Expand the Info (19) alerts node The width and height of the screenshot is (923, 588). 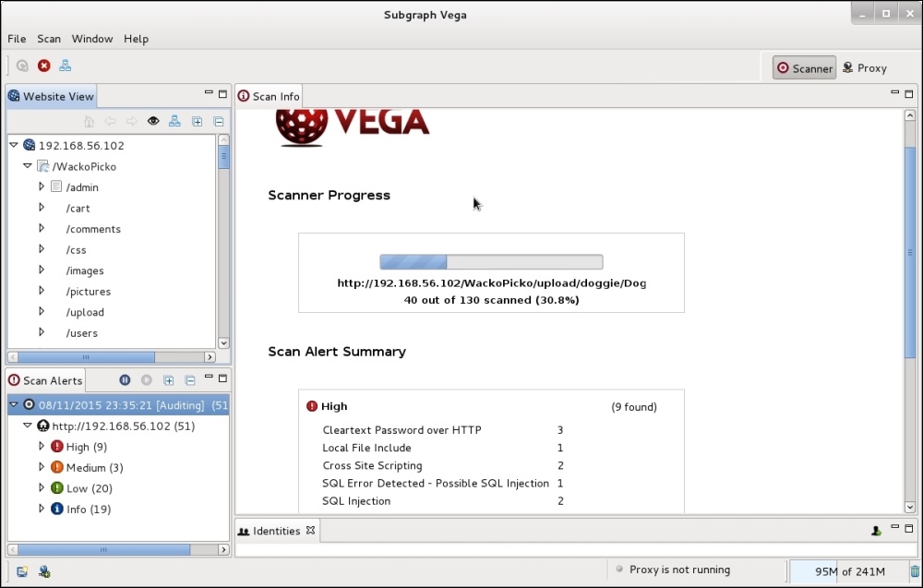[x=42, y=508]
